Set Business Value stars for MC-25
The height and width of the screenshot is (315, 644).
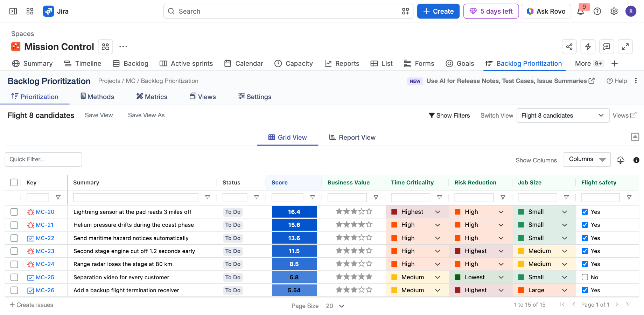(354, 277)
